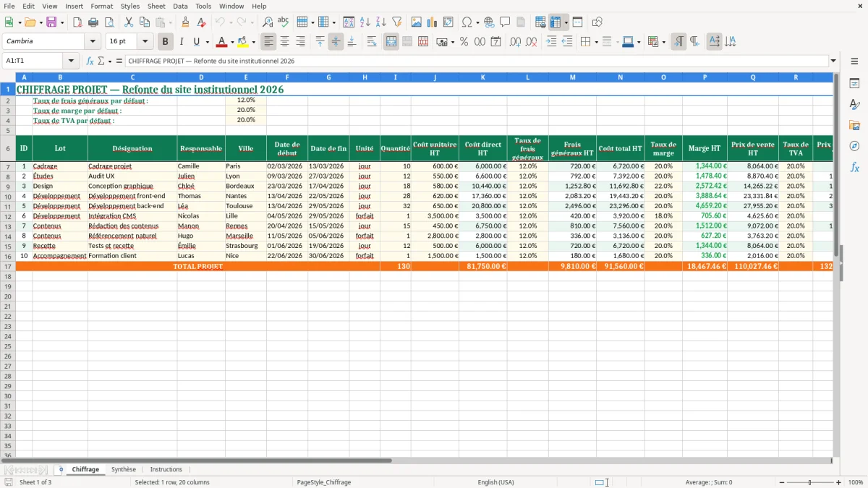
Task: Increase cell indent
Action: pos(551,42)
